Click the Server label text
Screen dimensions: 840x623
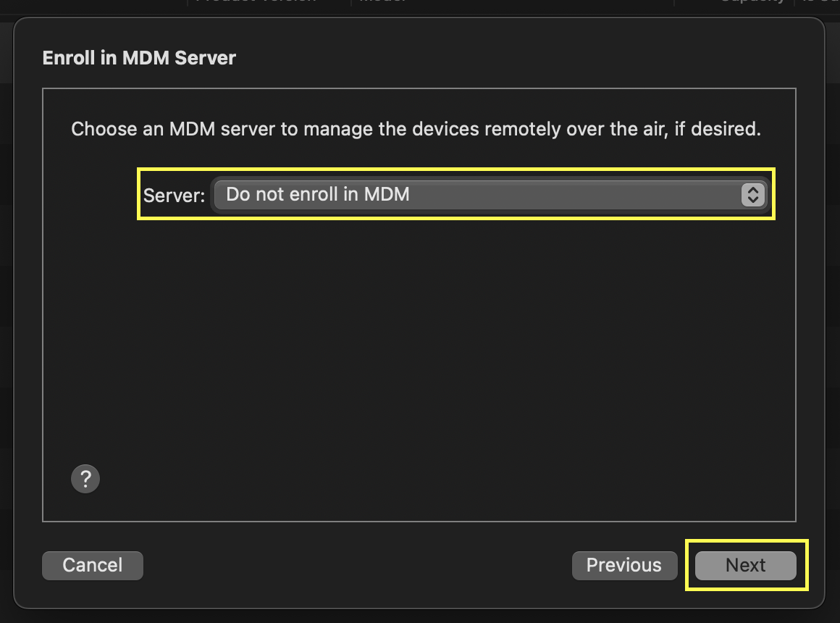(x=173, y=194)
